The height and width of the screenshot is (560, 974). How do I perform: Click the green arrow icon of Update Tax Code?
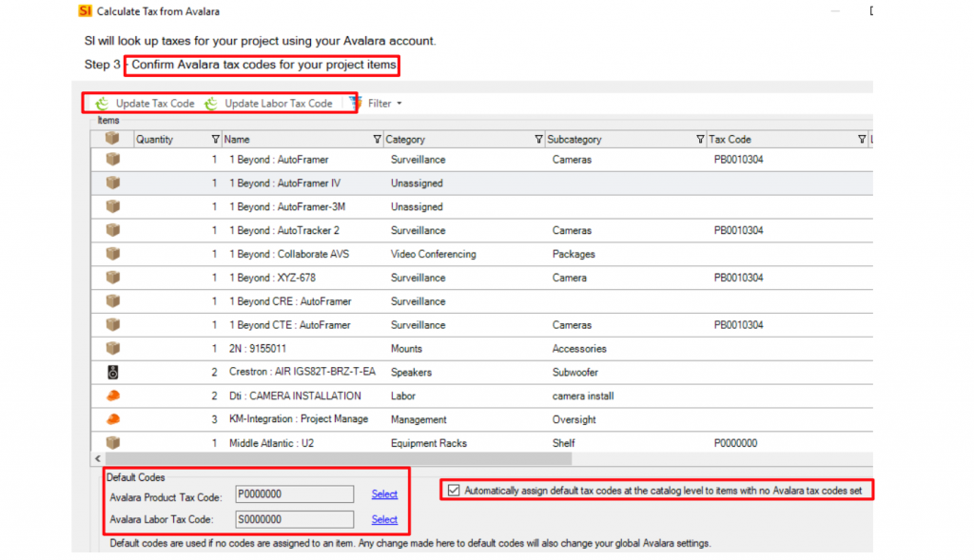point(102,103)
